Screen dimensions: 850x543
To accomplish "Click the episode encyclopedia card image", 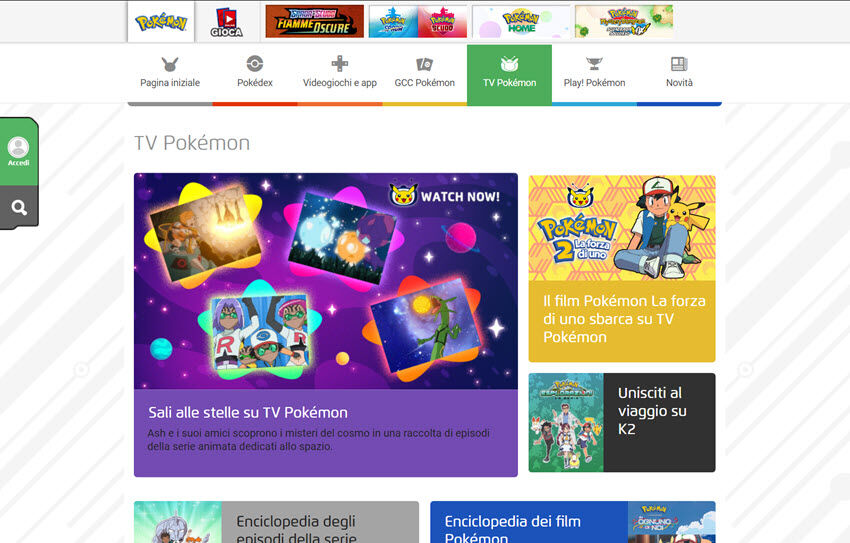I will click(x=178, y=522).
